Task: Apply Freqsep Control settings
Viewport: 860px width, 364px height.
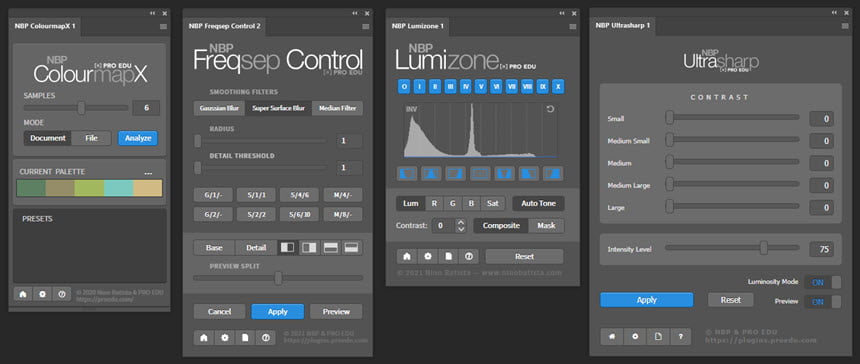Action: point(278,311)
